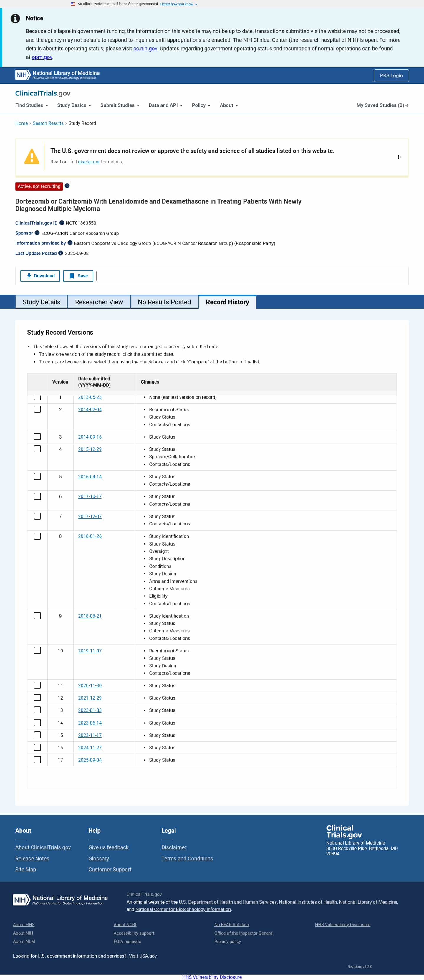Select the version 10 checkbox
Image resolution: width=424 pixels, height=980 pixels.
37,651
